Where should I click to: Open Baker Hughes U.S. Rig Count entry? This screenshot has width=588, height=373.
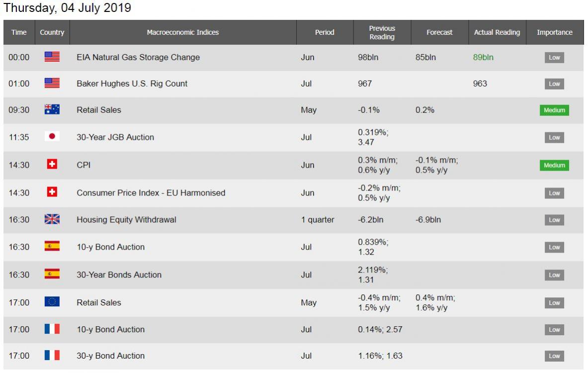click(x=132, y=84)
